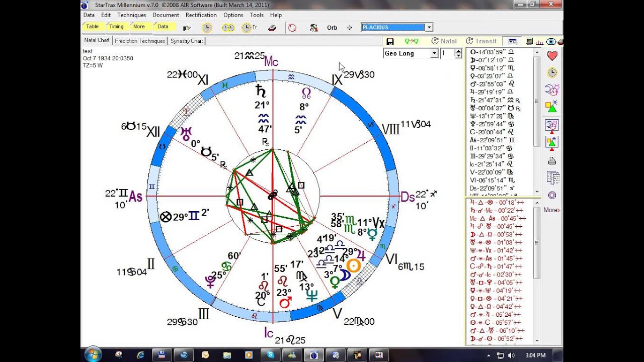This screenshot has width=644, height=362.
Task: Select the Transit mode button
Action: [x=481, y=41]
